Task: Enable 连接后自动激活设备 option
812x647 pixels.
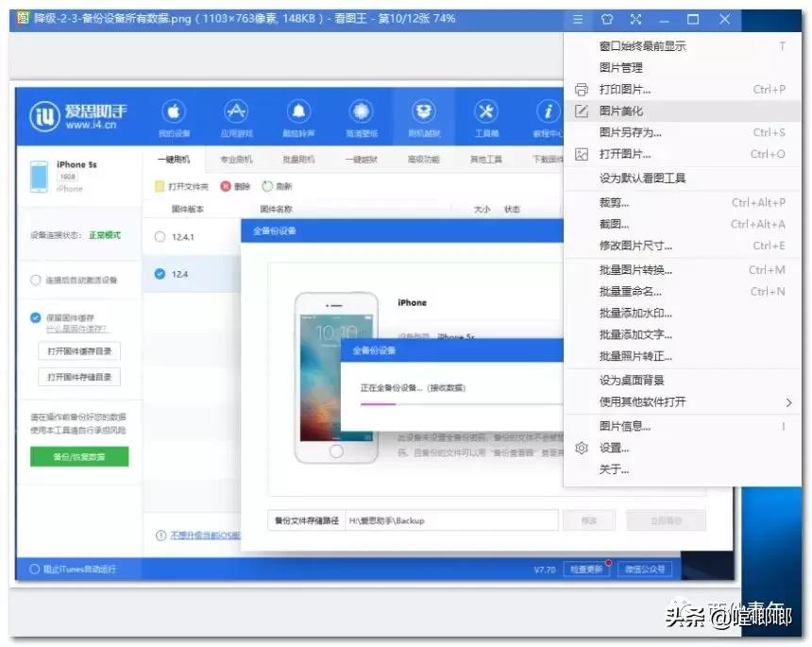Action: coord(57,280)
